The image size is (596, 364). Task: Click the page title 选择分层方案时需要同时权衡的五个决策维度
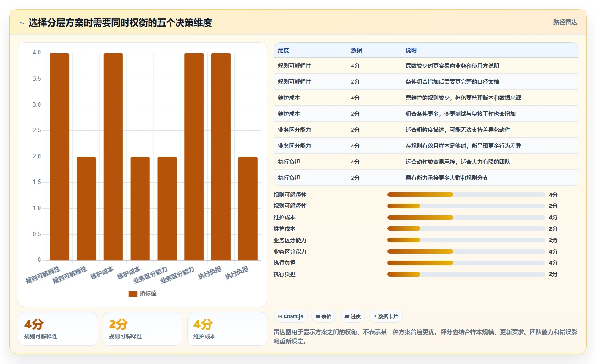120,22
